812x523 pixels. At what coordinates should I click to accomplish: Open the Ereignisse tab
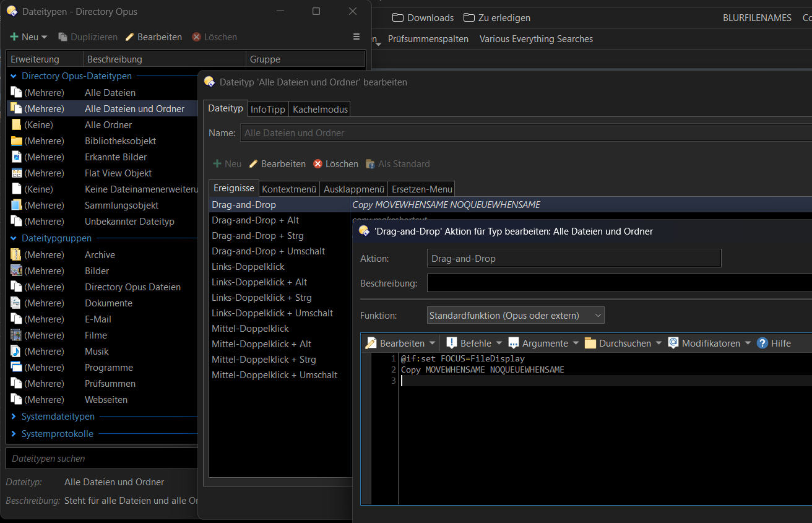tap(234, 188)
